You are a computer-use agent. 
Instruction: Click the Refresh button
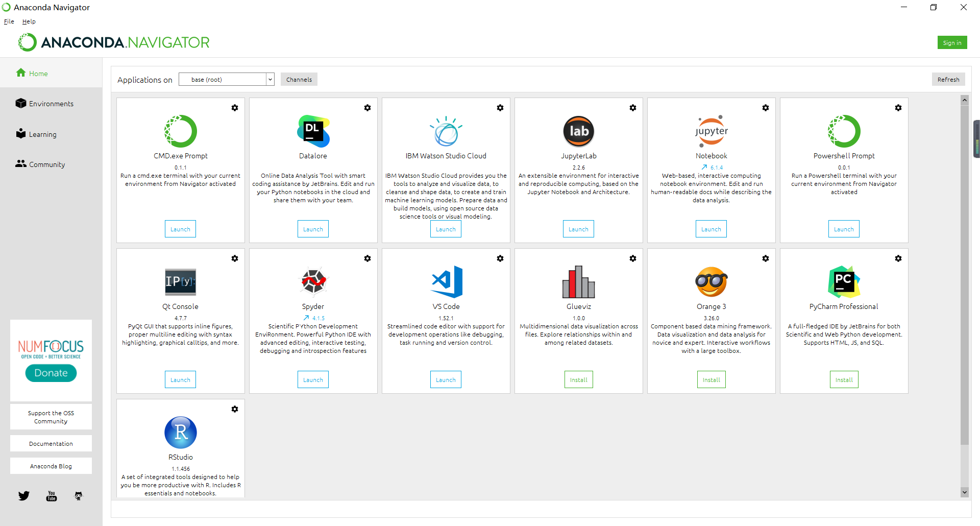[948, 79]
